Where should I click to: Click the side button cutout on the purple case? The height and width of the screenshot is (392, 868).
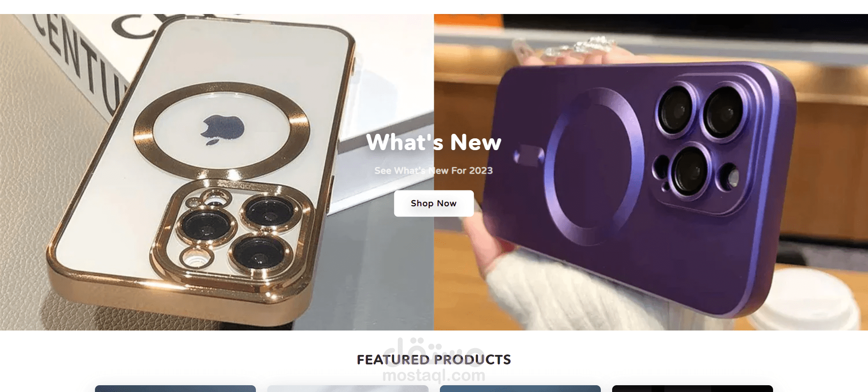click(529, 155)
